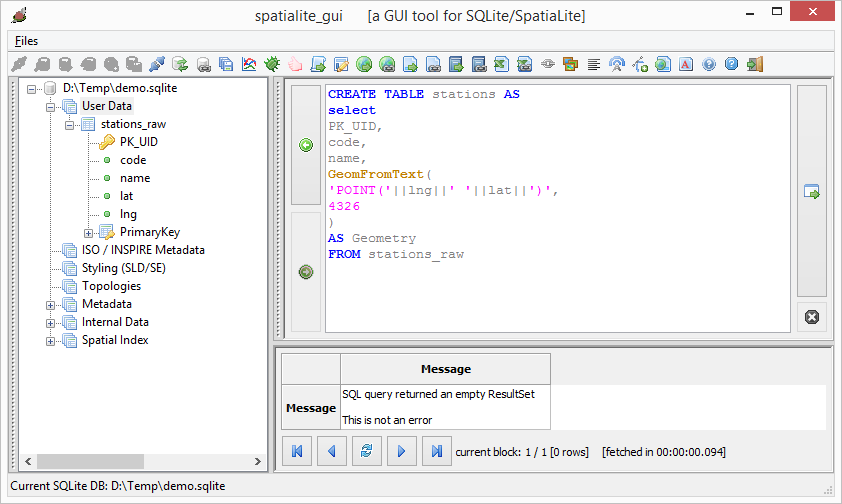Click the page with green arrow load text icon
This screenshot has height=504, width=842.
tap(410, 64)
